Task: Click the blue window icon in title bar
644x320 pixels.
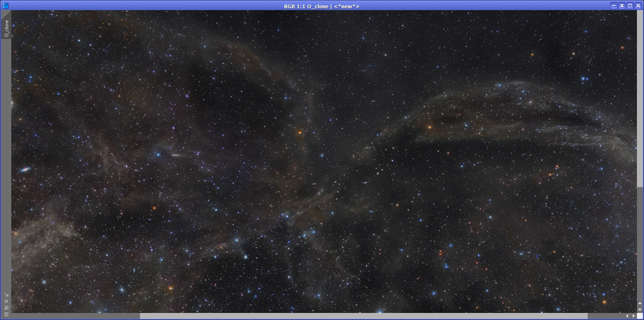Action: tap(6, 5)
